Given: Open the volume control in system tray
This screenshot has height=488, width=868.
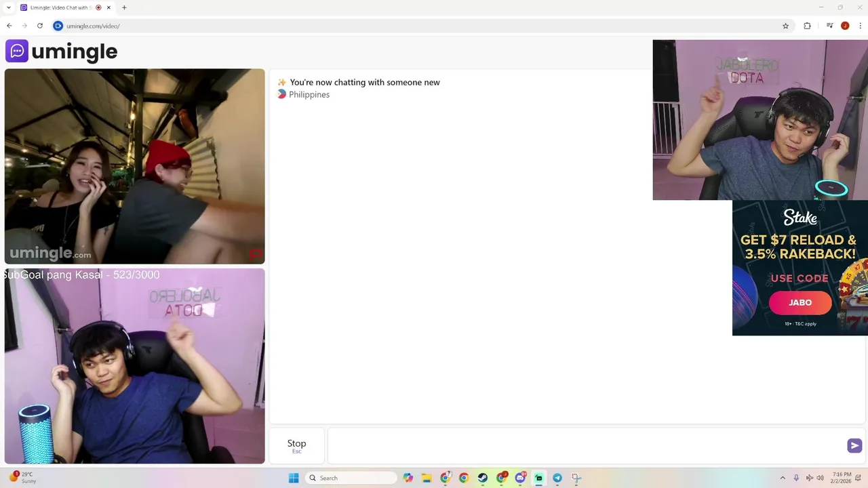Looking at the screenshot, I should (820, 478).
